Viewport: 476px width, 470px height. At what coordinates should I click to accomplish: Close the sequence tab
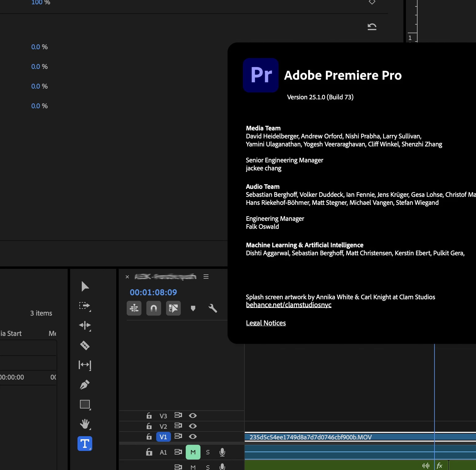click(x=127, y=277)
